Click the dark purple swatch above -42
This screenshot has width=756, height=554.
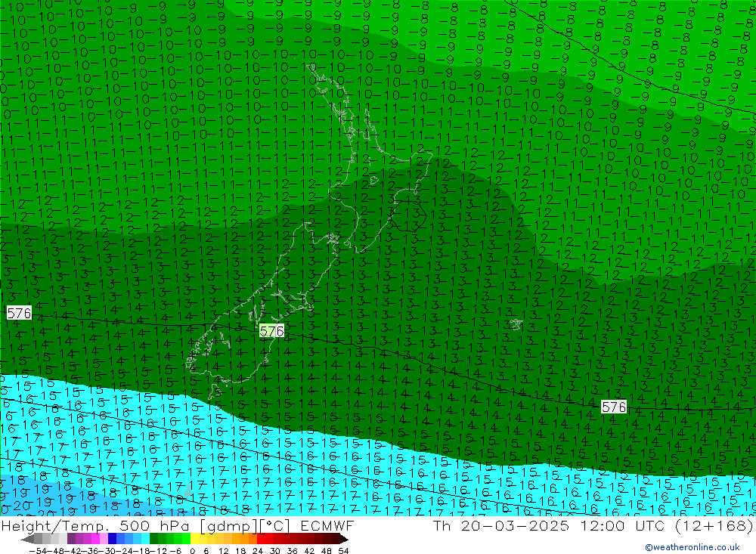(71, 539)
